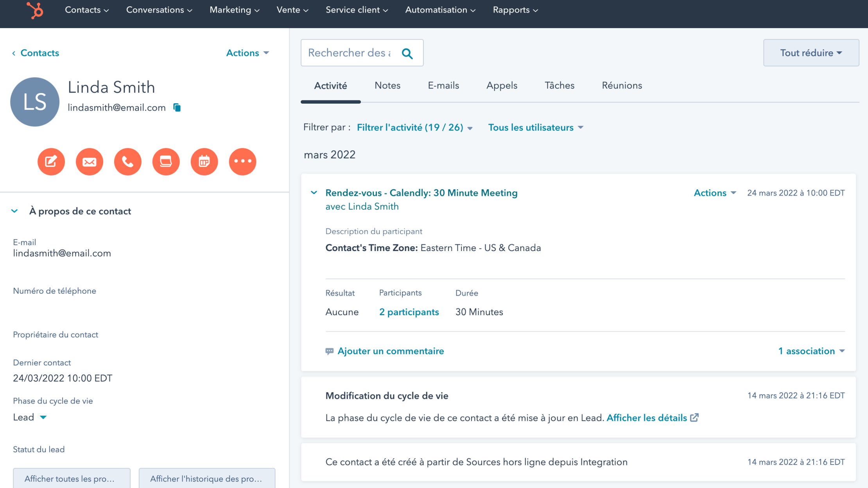The height and width of the screenshot is (488, 868).
Task: Switch to the E-mails tab
Action: tap(443, 86)
